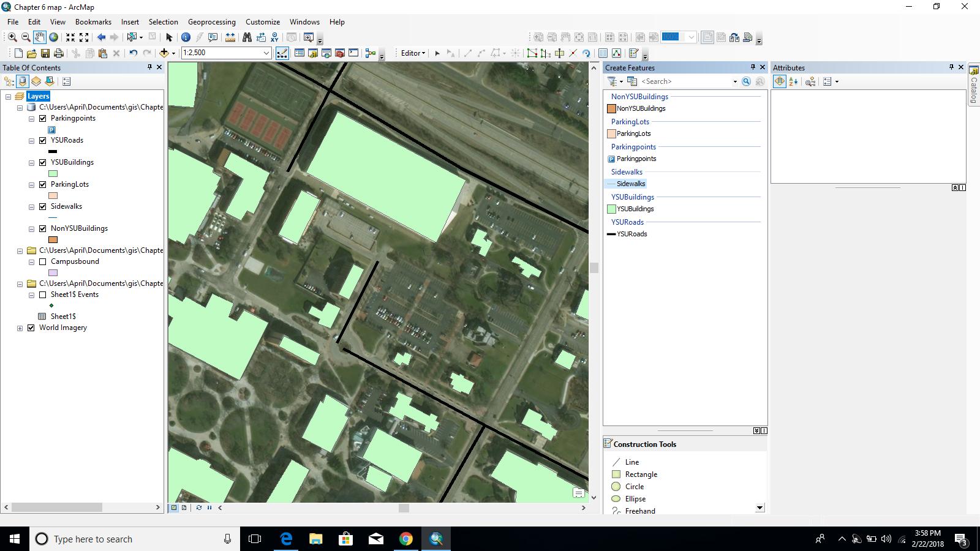
Task: Open the Sketch Properties window
Action: click(x=616, y=53)
